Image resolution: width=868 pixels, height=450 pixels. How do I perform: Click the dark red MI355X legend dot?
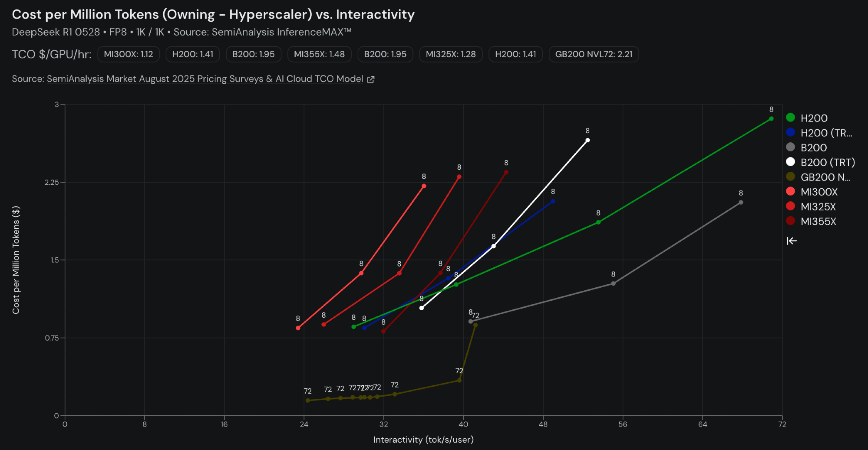tap(790, 221)
